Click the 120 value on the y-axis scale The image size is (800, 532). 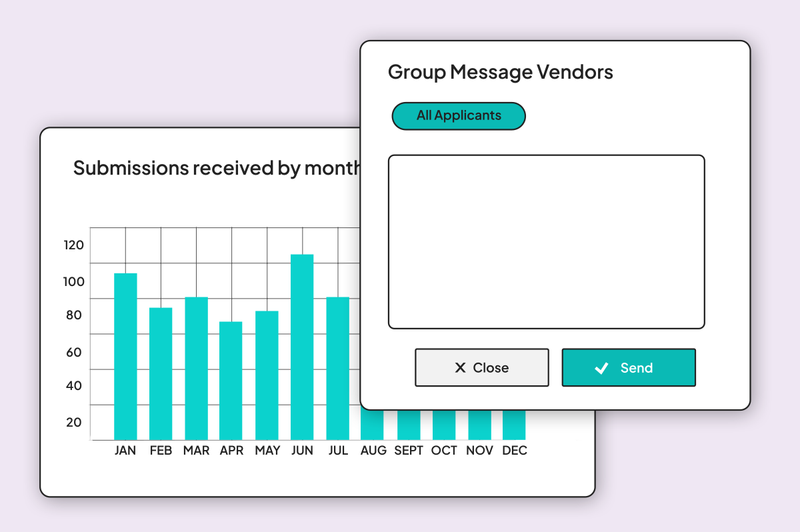[x=73, y=245]
